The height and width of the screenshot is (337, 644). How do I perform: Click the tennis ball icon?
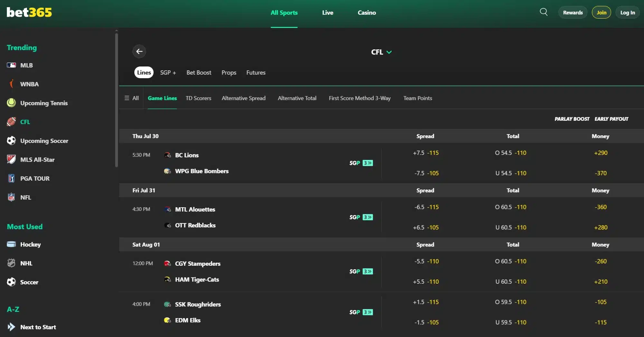pos(11,103)
